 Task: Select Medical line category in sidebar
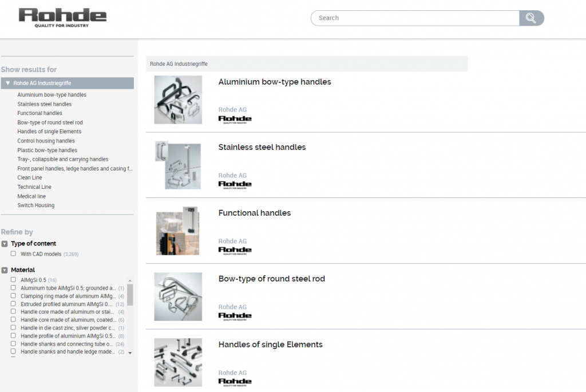click(31, 196)
